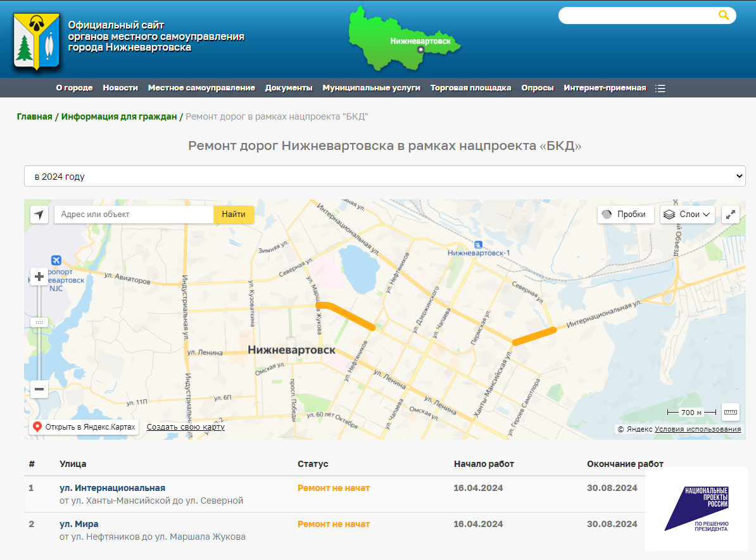Click the map zoom slider handle
Screen dimensions: 756x560
tap(39, 323)
